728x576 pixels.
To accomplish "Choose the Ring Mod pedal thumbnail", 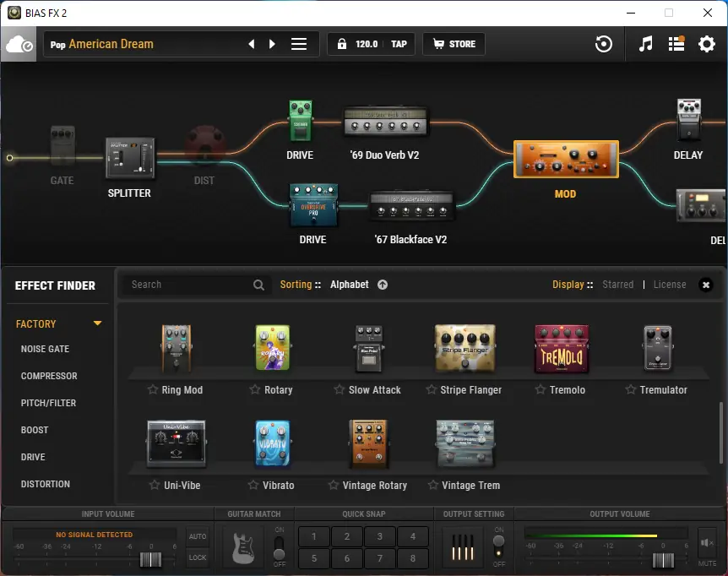I will (x=176, y=349).
